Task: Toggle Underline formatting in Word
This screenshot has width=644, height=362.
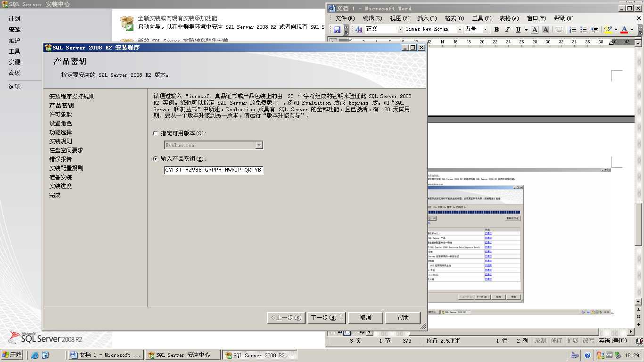Action: (x=518, y=29)
